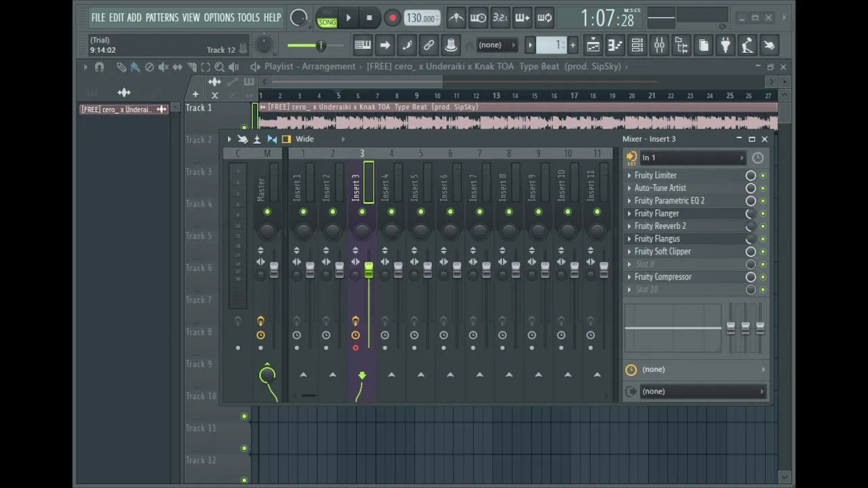
Task: Open the FILE menu
Action: tap(98, 18)
